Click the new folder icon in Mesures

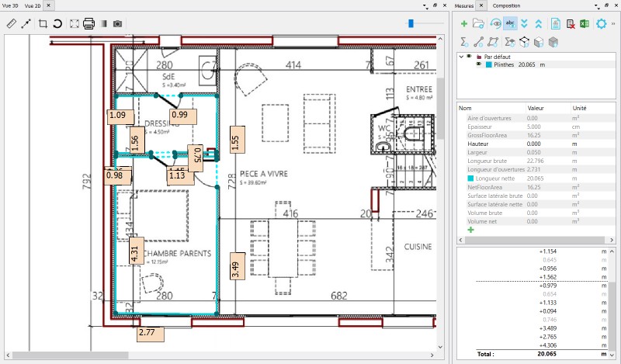click(478, 24)
